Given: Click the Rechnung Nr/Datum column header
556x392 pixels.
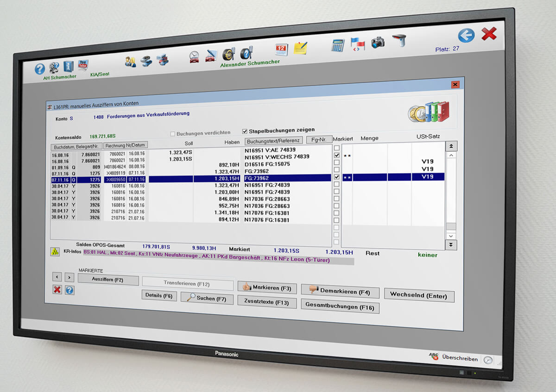Looking at the screenshot, I should point(126,145).
